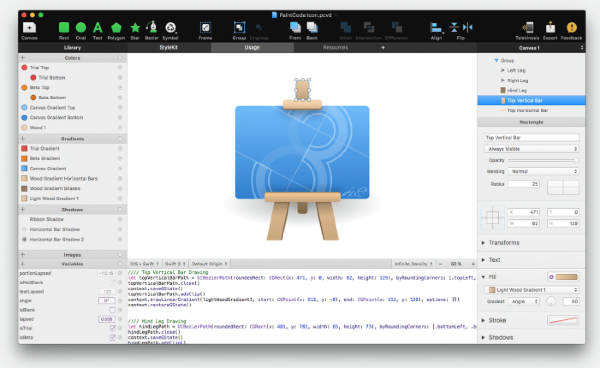Click the Trial Top color swatch
This screenshot has width=600, height=368.
tap(24, 67)
